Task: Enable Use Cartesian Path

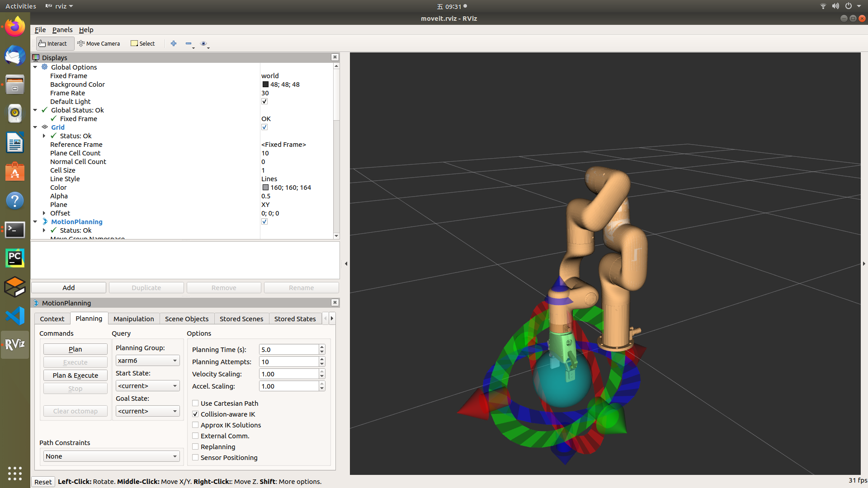Action: [x=195, y=403]
